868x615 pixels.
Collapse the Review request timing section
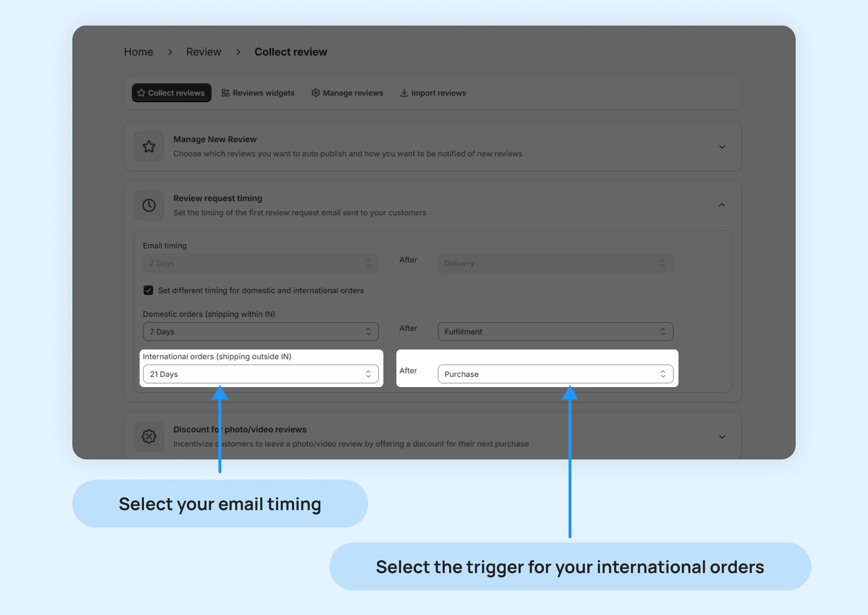pyautogui.click(x=722, y=205)
